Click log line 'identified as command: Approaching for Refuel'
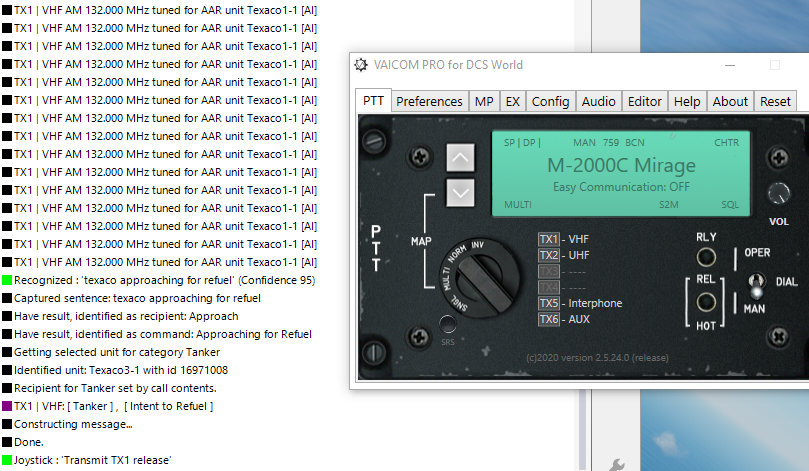809x471 pixels. 163,334
